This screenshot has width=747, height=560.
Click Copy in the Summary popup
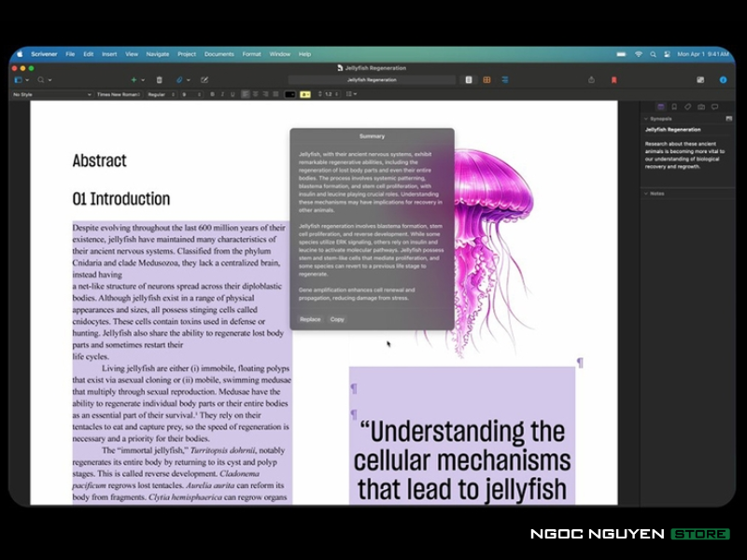click(x=337, y=319)
